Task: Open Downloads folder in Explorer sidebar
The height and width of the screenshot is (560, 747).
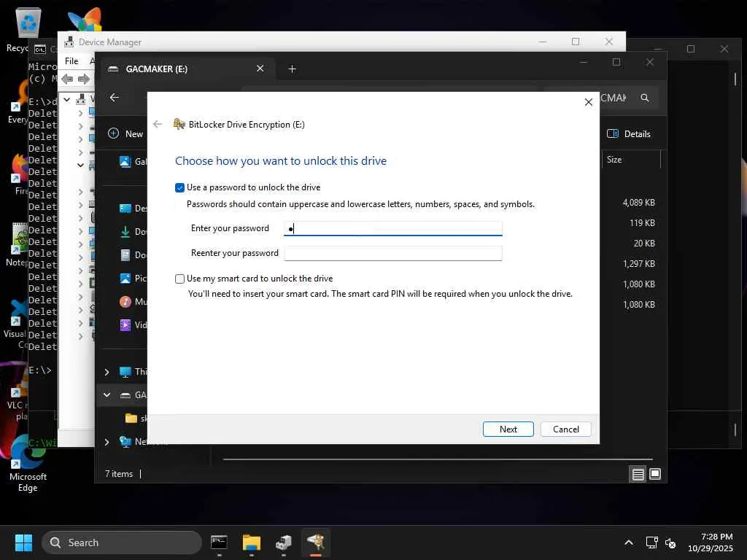Action: click(x=133, y=232)
